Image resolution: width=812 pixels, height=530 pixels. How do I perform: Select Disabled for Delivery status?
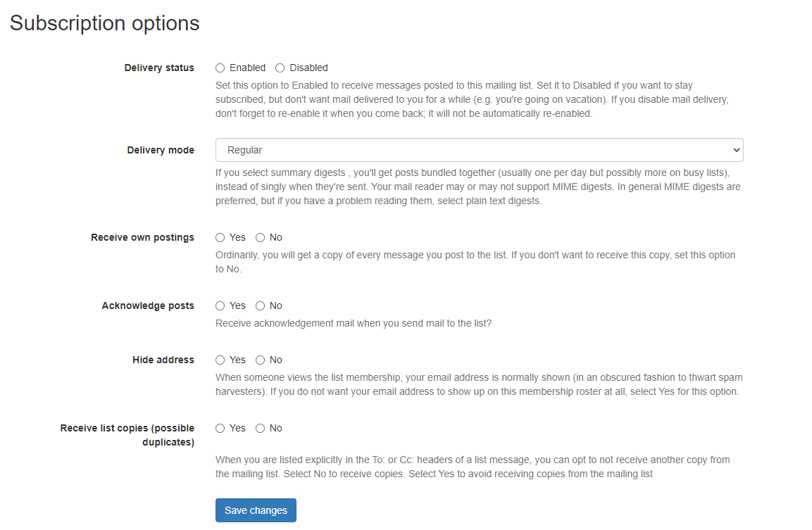(280, 68)
